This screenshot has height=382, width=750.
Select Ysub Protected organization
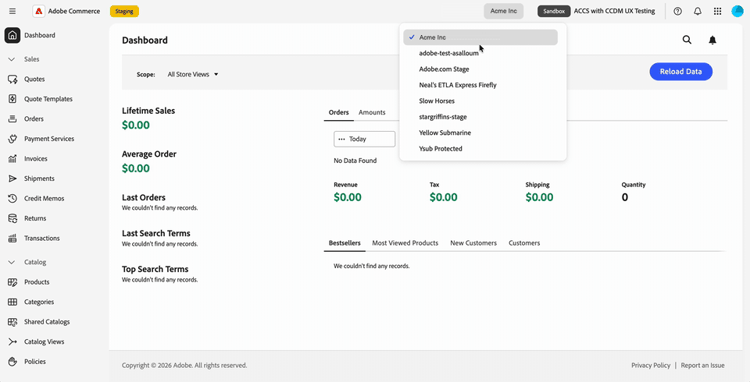tap(480, 149)
